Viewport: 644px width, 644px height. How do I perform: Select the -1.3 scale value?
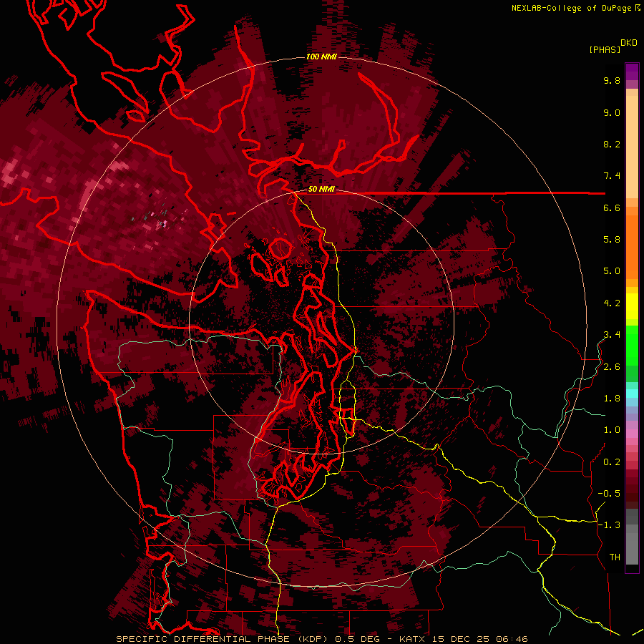(x=609, y=525)
